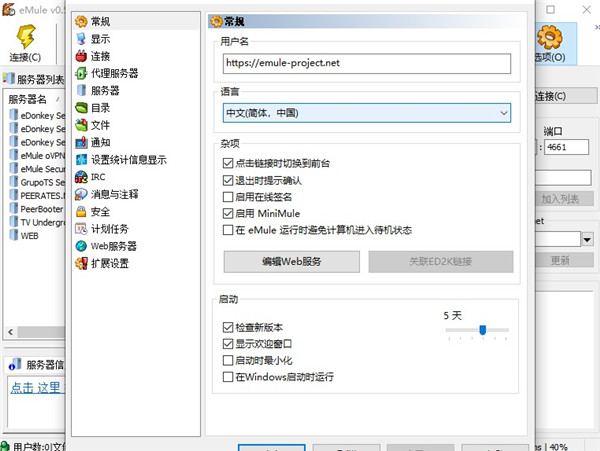
Task: Click the 服务器信息 info icon
Action: coord(15,364)
